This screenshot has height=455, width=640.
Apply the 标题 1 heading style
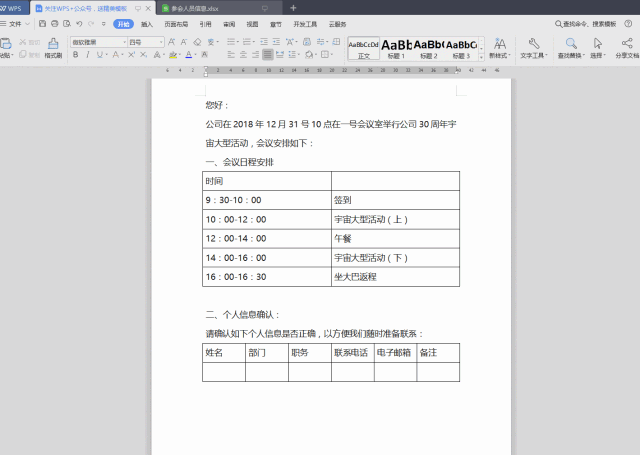(396, 49)
